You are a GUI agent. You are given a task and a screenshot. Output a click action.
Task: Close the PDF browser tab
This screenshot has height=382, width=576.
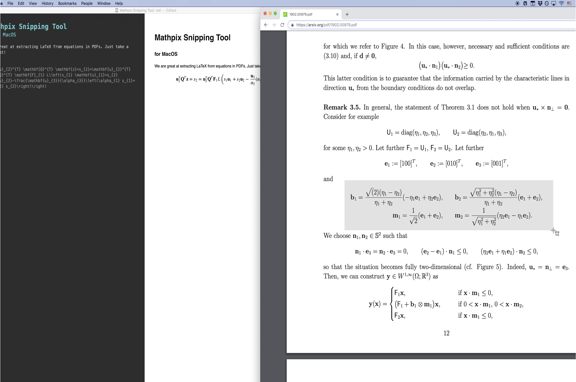point(337,14)
